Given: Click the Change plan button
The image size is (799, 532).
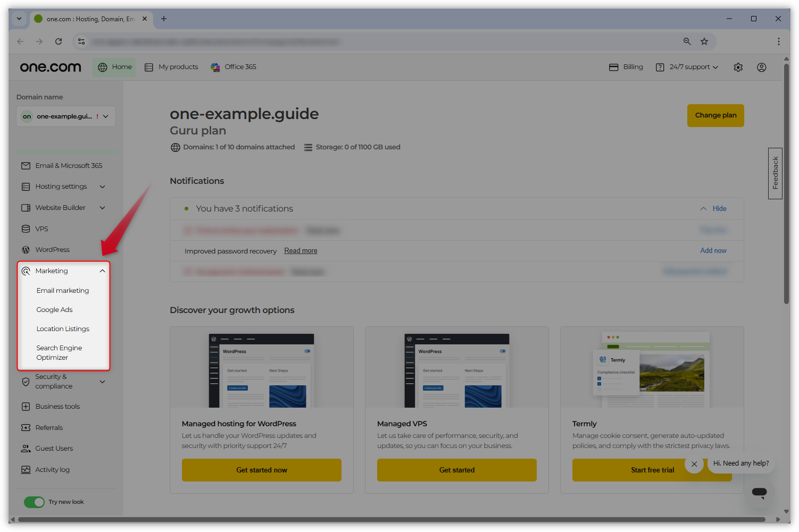Looking at the screenshot, I should point(715,115).
